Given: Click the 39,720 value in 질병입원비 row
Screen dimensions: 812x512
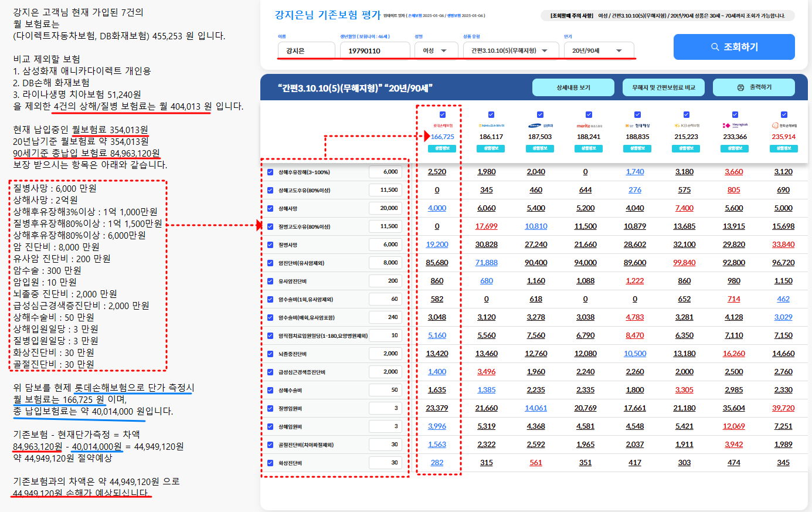Looking at the screenshot, I should click(x=783, y=408).
